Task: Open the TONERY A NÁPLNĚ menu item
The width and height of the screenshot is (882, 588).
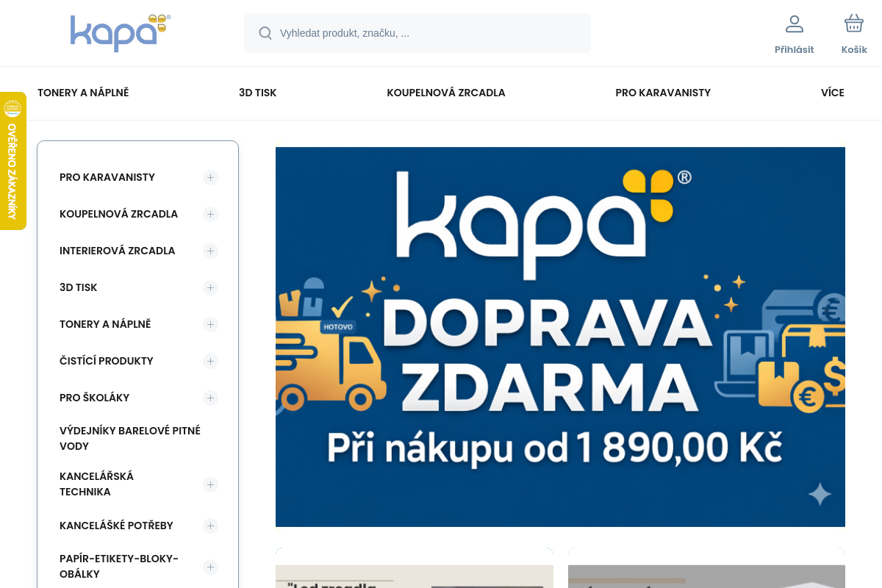Action: [x=83, y=93]
